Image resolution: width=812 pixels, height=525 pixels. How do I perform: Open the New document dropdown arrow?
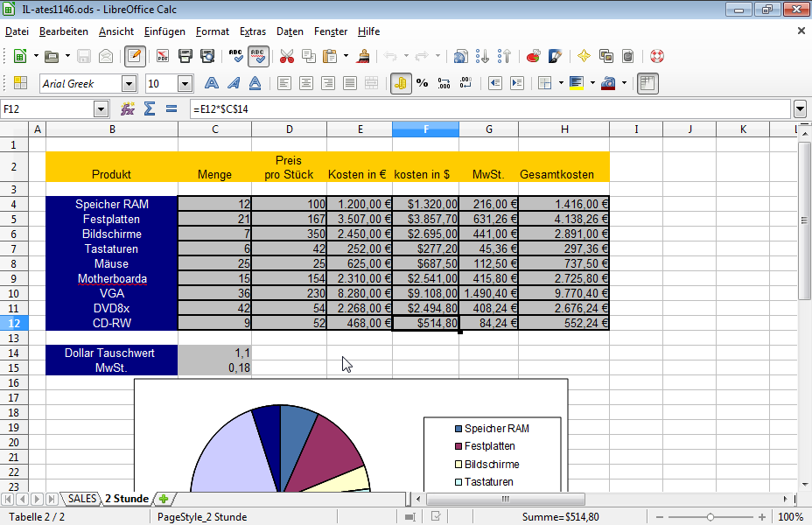[x=36, y=56]
